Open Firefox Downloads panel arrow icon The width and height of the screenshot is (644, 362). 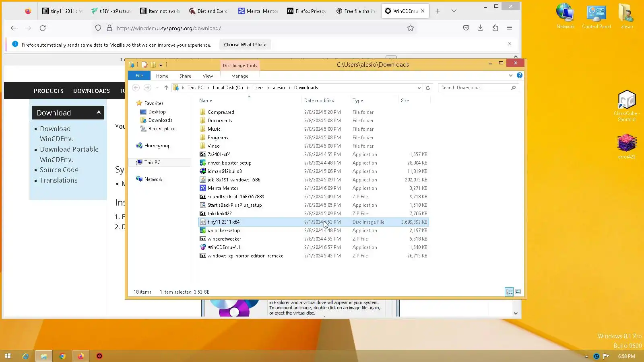tap(480, 28)
